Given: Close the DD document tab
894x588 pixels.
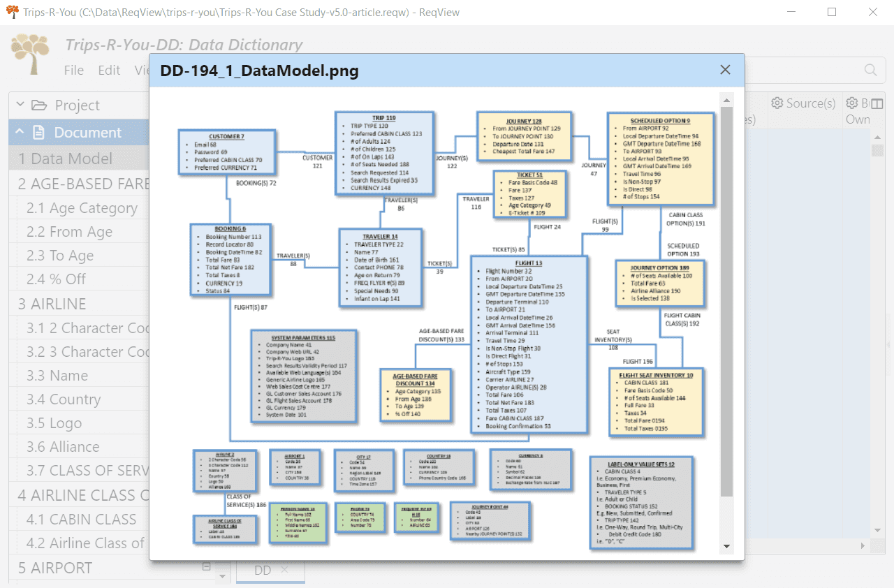Looking at the screenshot, I should (284, 570).
